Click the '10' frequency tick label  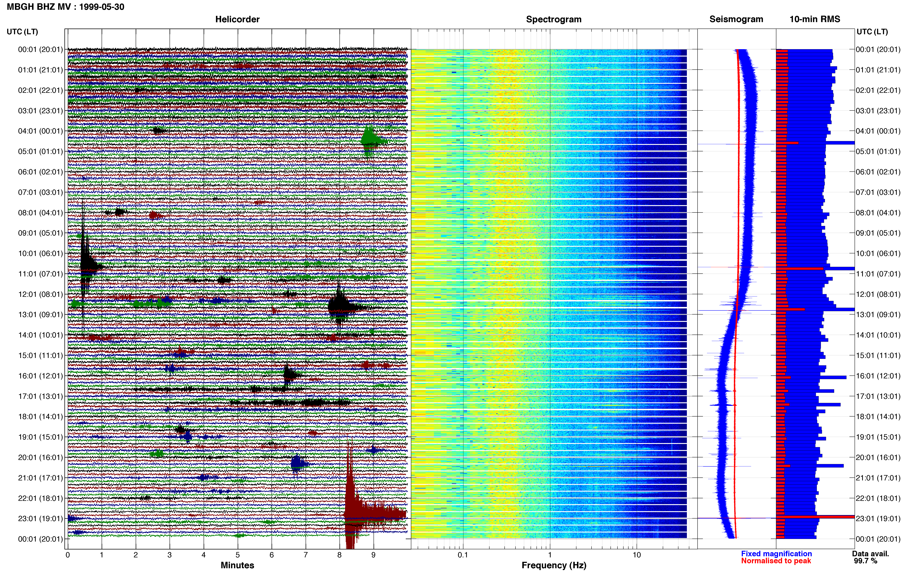click(637, 555)
